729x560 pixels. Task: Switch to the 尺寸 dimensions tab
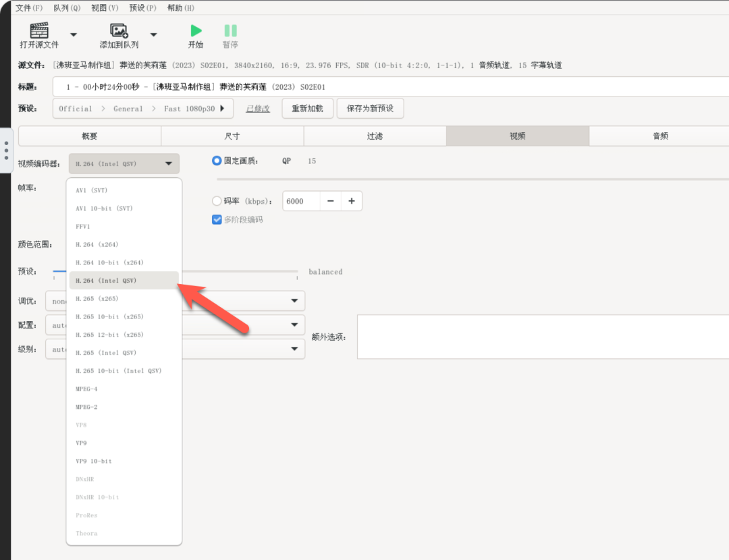click(x=232, y=136)
